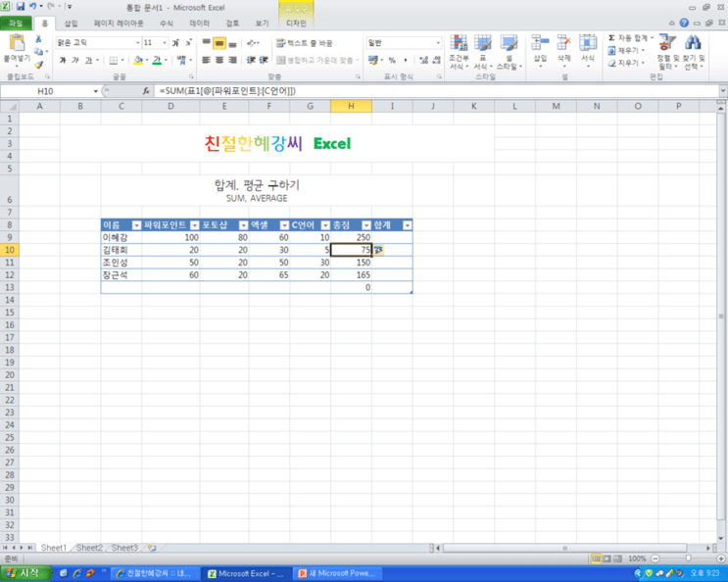Open the font name dropdown
The height and width of the screenshot is (582, 728).
138,43
